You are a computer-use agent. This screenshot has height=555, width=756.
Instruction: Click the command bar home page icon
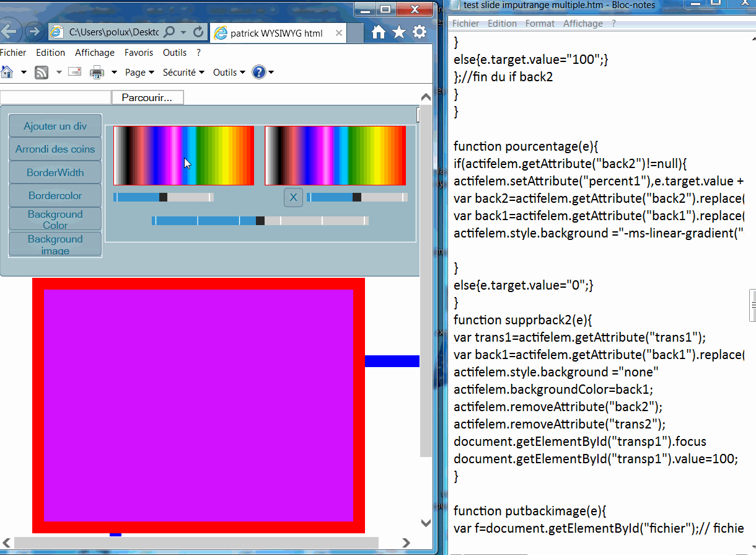(6, 72)
